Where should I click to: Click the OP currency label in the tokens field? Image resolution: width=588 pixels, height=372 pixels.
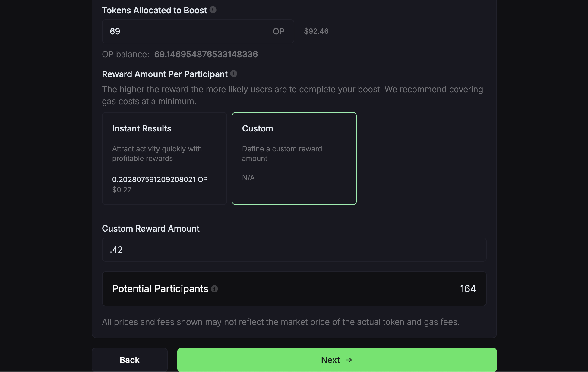[x=278, y=31]
